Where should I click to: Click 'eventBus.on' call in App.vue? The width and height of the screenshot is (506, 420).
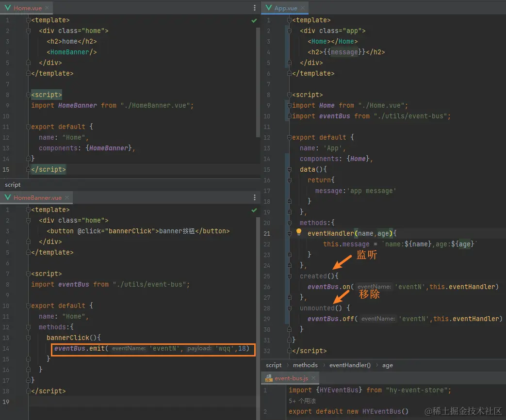tap(329, 287)
